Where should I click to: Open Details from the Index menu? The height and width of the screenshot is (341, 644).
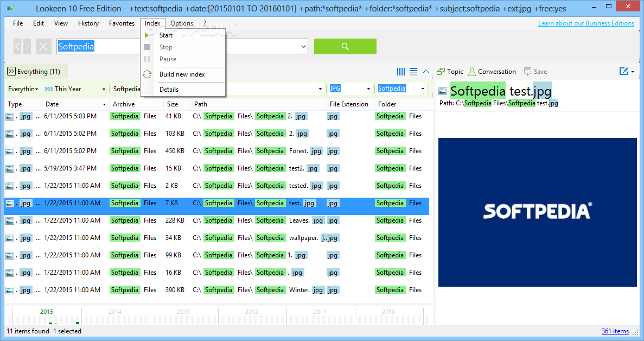[x=169, y=90]
